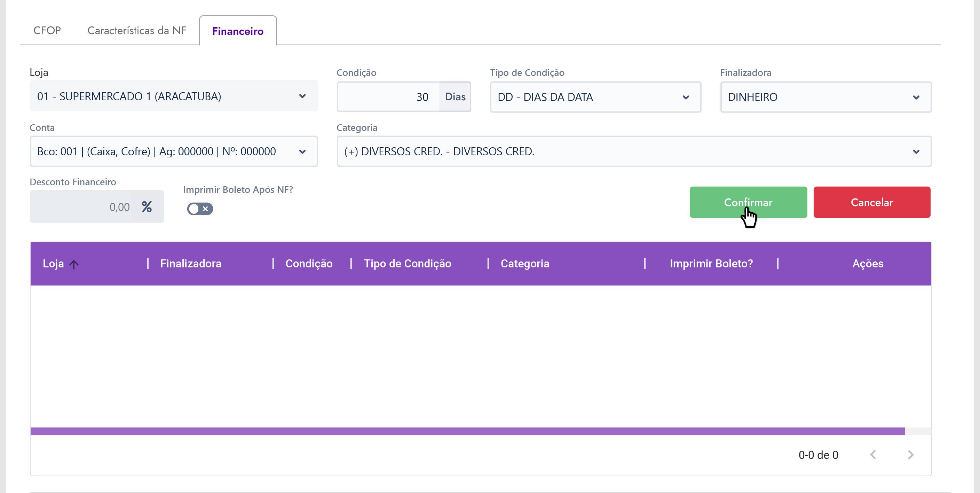Expand the Conta dropdown with Bco: 001
This screenshot has height=493, width=980.
click(x=173, y=151)
